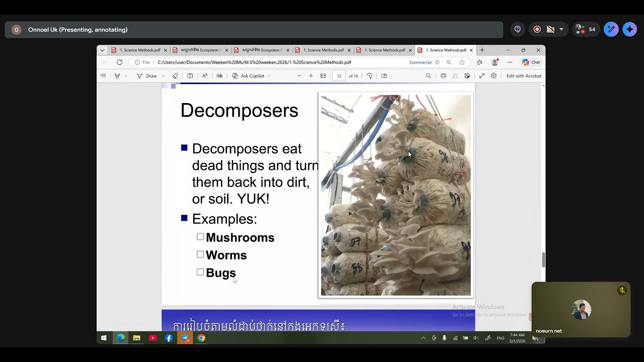Viewport: 644px width, 362px height.
Task: Switch the Page view layout icon
Action: (384, 76)
